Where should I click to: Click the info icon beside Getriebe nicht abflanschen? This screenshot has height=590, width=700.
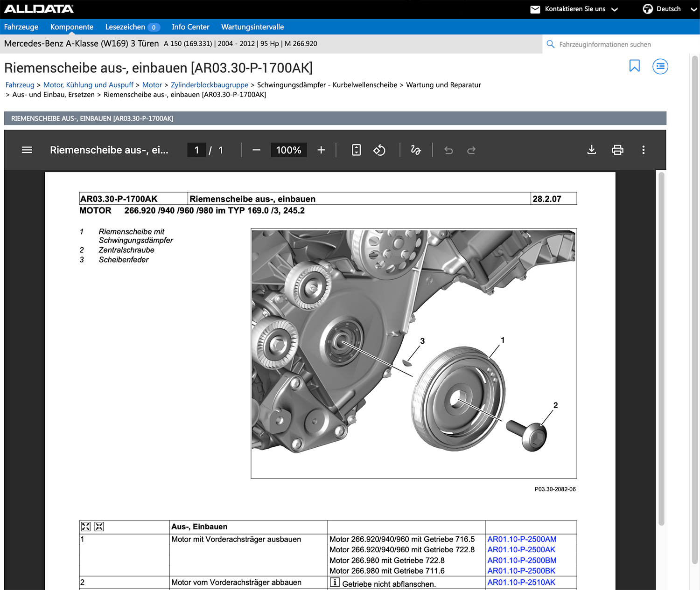point(335,582)
